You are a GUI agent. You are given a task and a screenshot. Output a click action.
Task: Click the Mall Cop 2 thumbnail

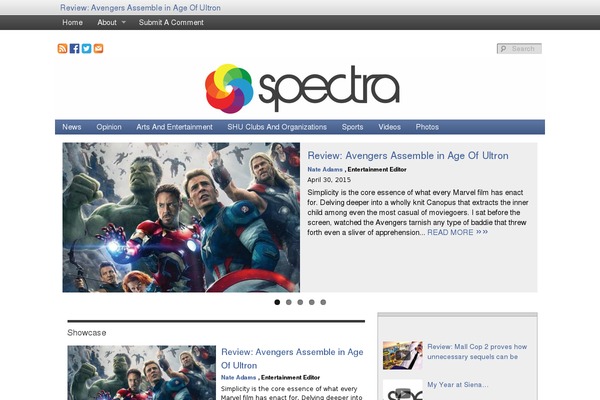pos(403,355)
